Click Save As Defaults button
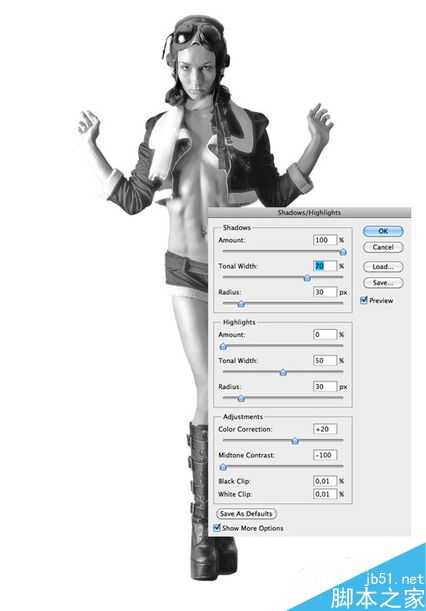 click(246, 514)
